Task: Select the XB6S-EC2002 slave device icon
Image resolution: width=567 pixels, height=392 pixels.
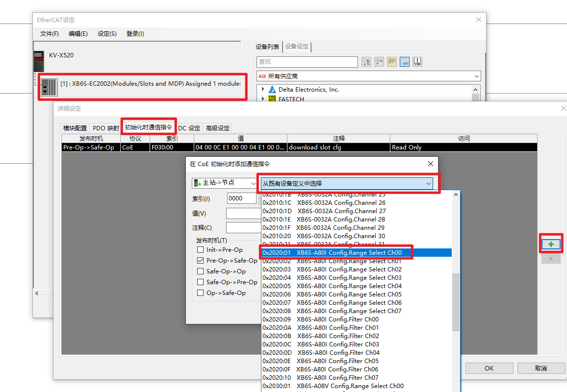Action: [49, 86]
